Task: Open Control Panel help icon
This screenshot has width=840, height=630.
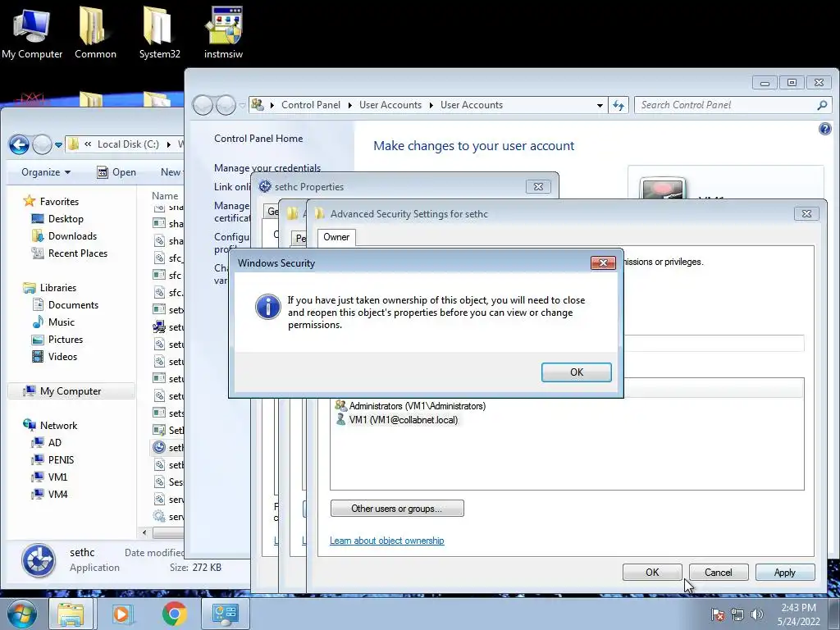Action: click(x=824, y=129)
